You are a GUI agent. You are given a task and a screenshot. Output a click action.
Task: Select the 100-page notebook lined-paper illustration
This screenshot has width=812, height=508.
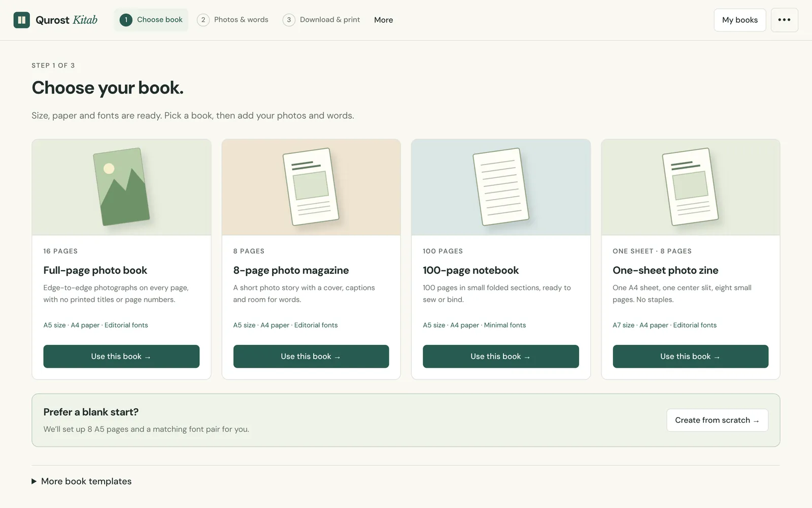point(501,187)
